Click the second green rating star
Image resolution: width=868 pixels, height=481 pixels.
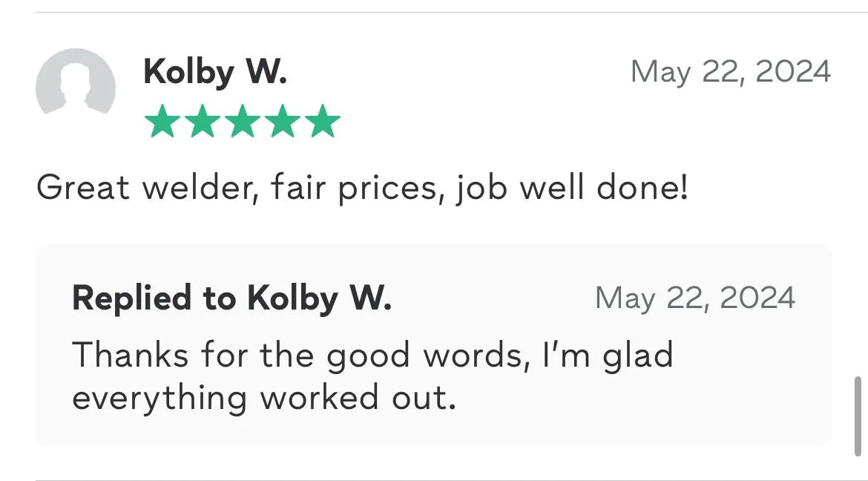coord(202,121)
